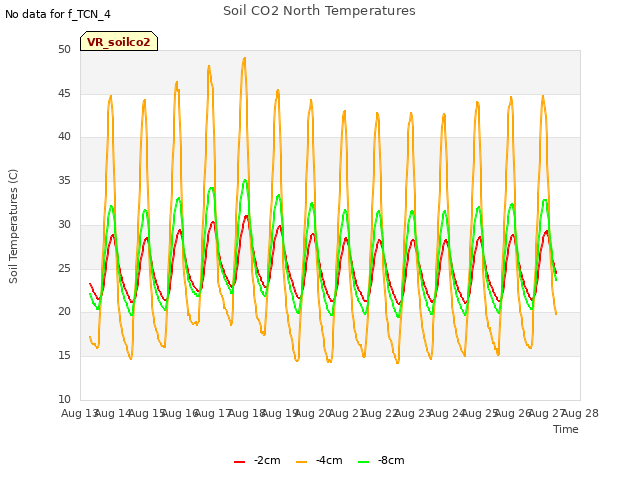640x480 pixels.
Task: Click the 'Aug 26' x-axis tick label
Action: click(x=513, y=413)
